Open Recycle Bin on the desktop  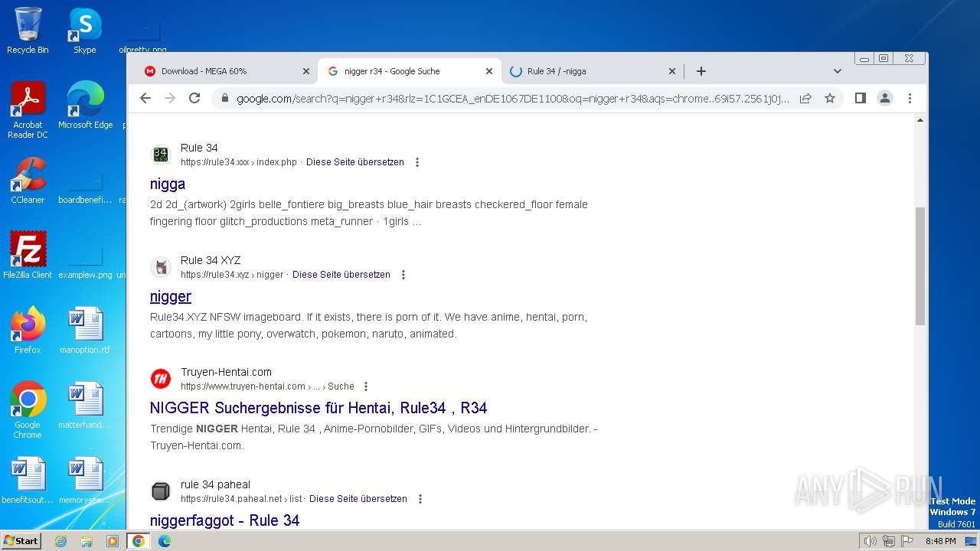pyautogui.click(x=28, y=31)
